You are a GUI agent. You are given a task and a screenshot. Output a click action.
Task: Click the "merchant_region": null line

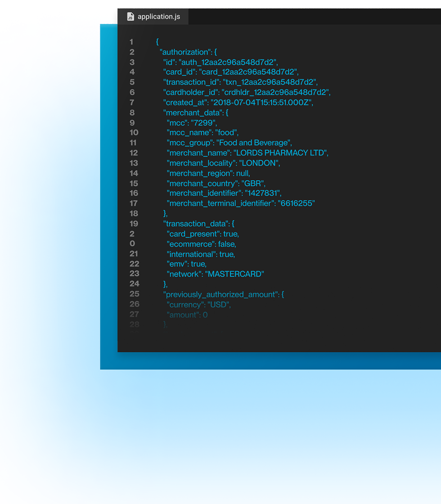tap(208, 174)
